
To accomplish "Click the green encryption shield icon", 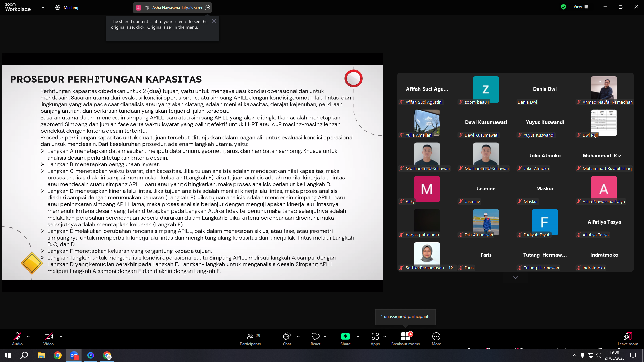I will tap(563, 7).
